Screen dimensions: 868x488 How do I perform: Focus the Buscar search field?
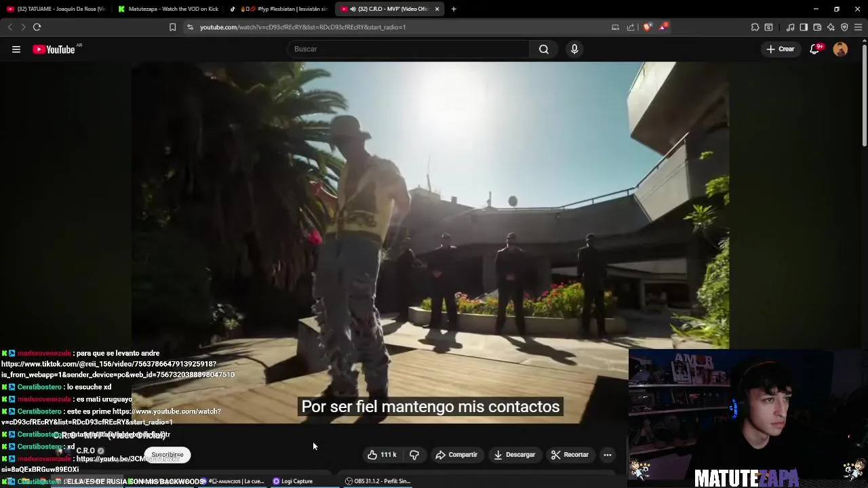click(409, 49)
